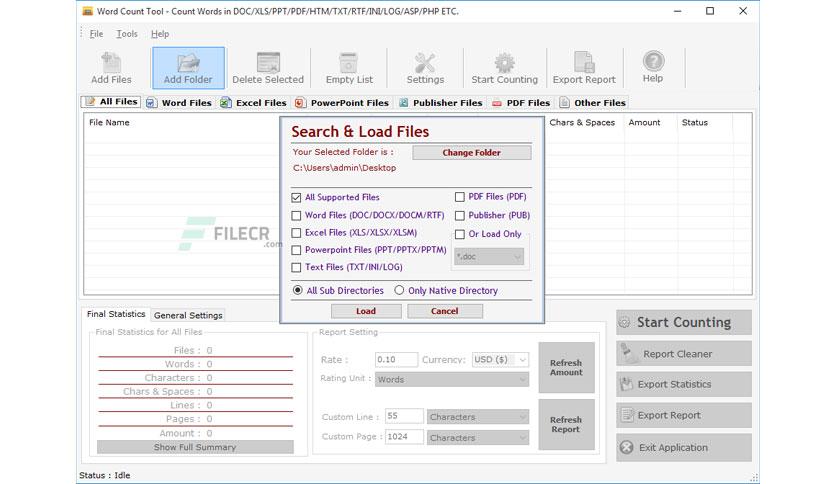The width and height of the screenshot is (836, 484).
Task: Open the Custom Line Characters dropdown
Action: click(478, 417)
